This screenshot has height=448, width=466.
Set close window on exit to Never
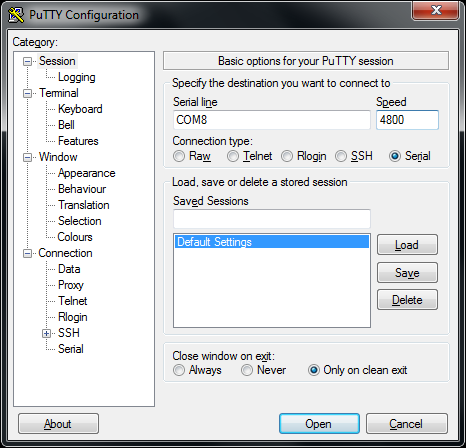247,370
